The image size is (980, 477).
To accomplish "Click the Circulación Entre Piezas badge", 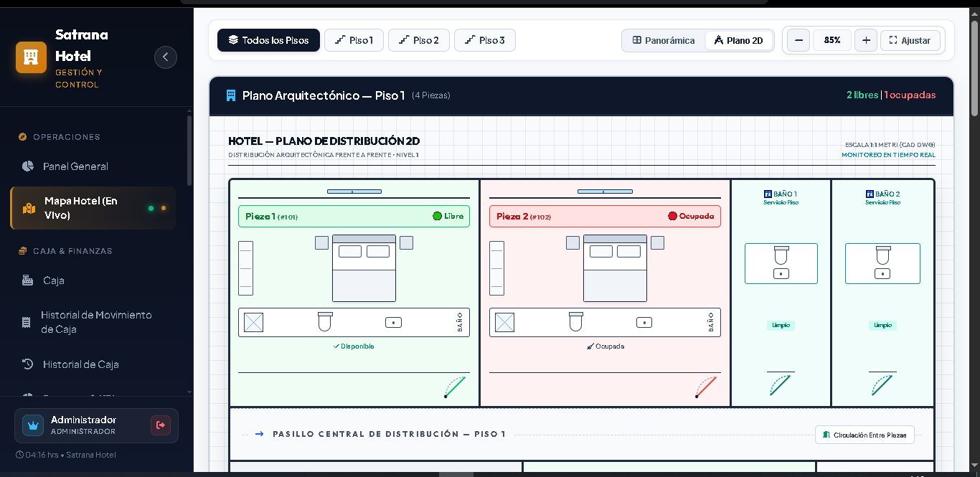I will tap(864, 435).
